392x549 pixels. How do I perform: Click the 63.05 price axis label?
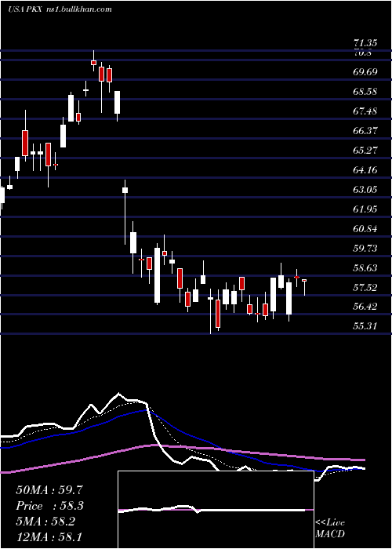(x=365, y=190)
